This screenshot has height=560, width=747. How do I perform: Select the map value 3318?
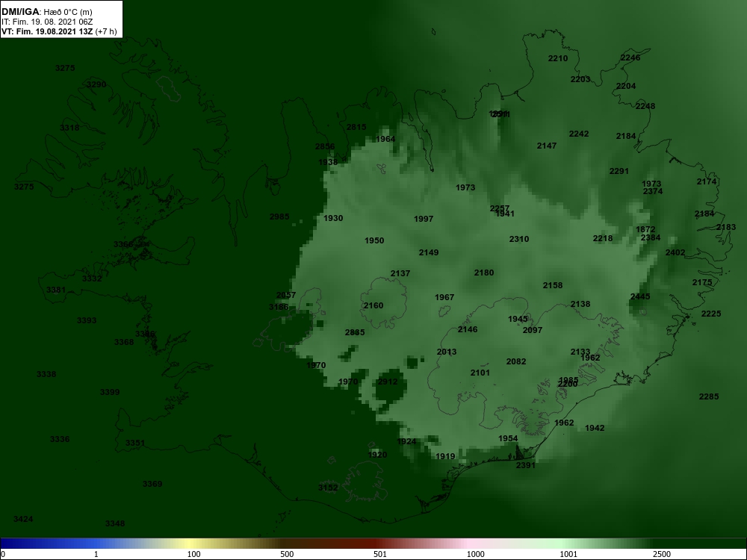click(69, 128)
